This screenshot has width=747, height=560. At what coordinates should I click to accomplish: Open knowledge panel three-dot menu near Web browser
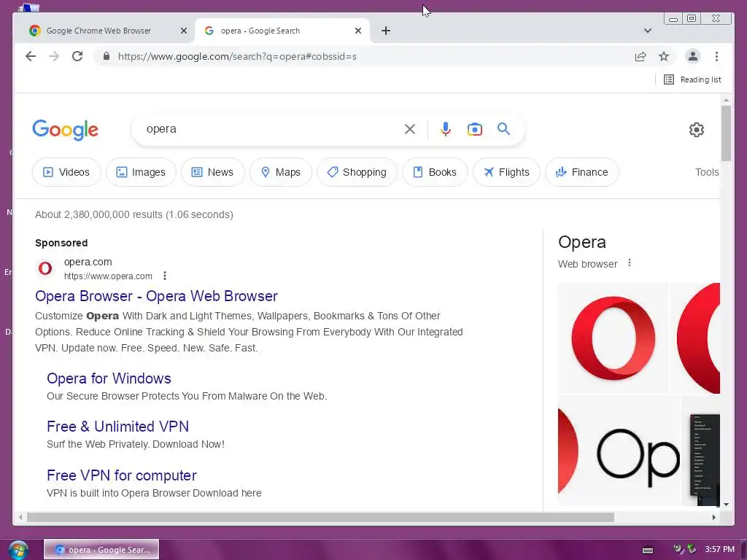click(630, 262)
